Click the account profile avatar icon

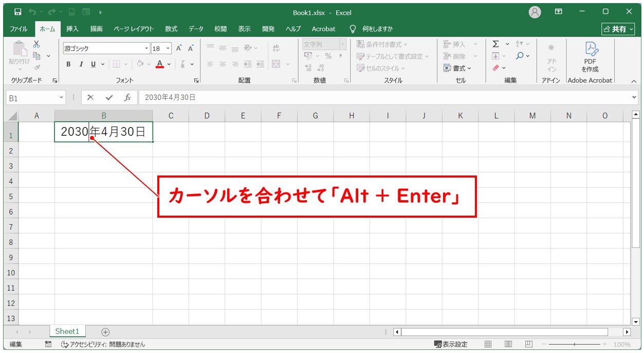(535, 12)
